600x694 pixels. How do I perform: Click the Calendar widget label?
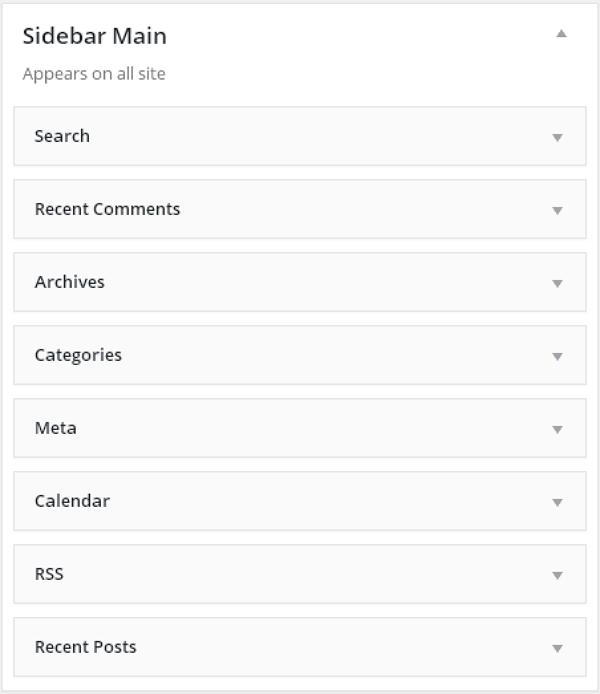72,501
